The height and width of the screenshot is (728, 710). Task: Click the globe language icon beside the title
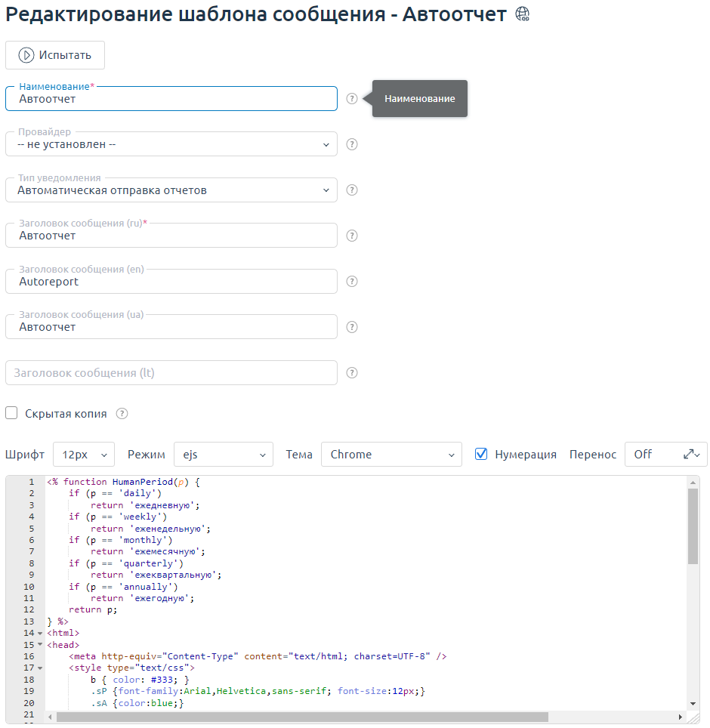click(522, 14)
